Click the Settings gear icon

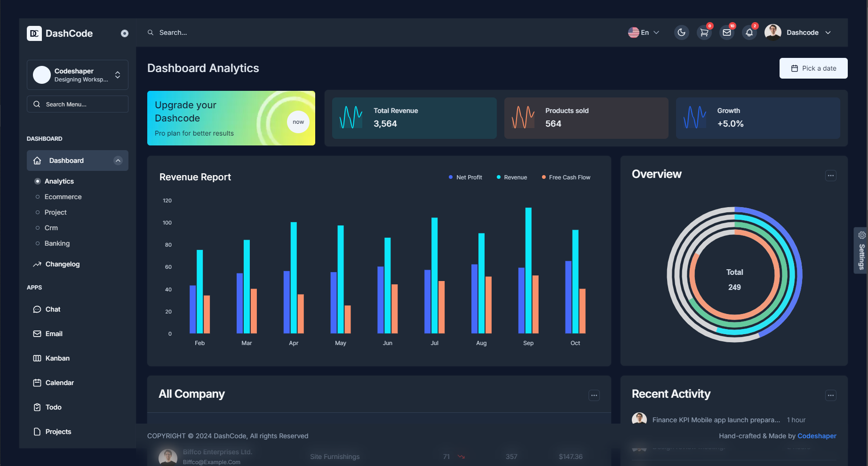(x=862, y=235)
